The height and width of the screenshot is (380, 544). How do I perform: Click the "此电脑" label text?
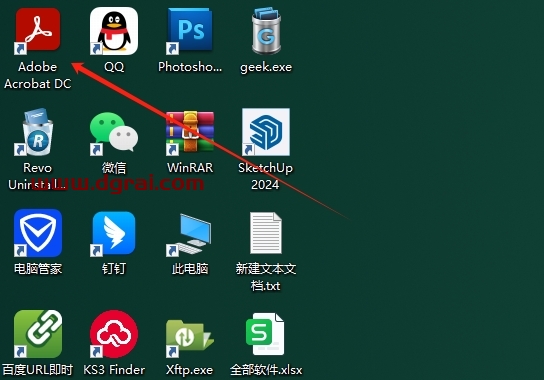click(x=190, y=269)
